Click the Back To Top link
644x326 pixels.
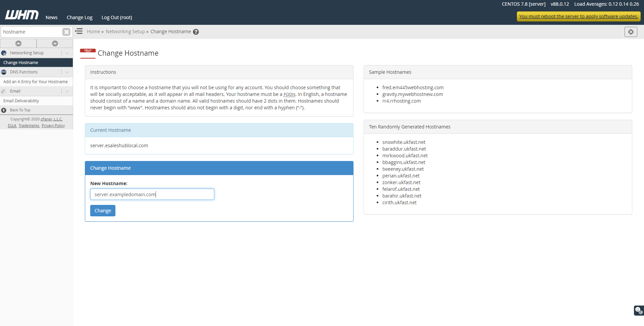pyautogui.click(x=20, y=110)
